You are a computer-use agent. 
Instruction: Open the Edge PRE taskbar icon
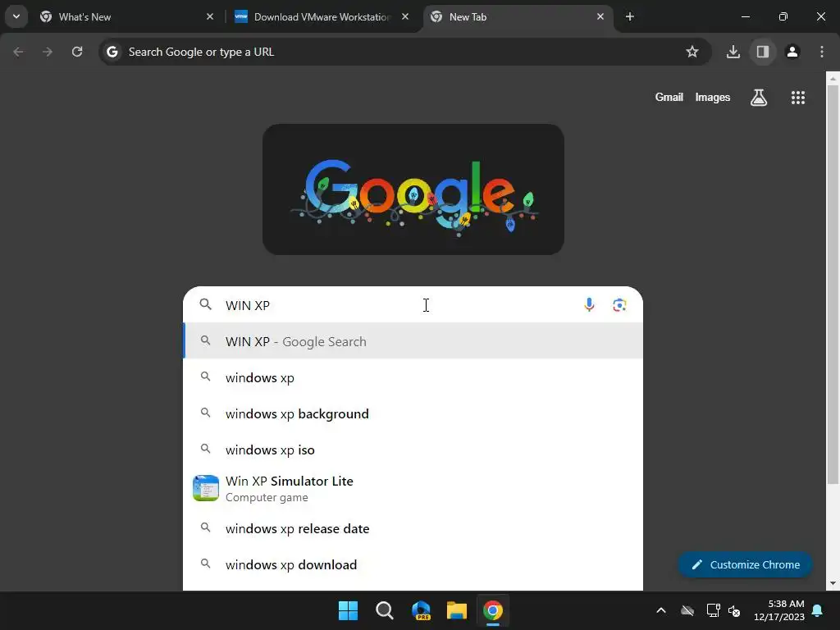point(421,610)
